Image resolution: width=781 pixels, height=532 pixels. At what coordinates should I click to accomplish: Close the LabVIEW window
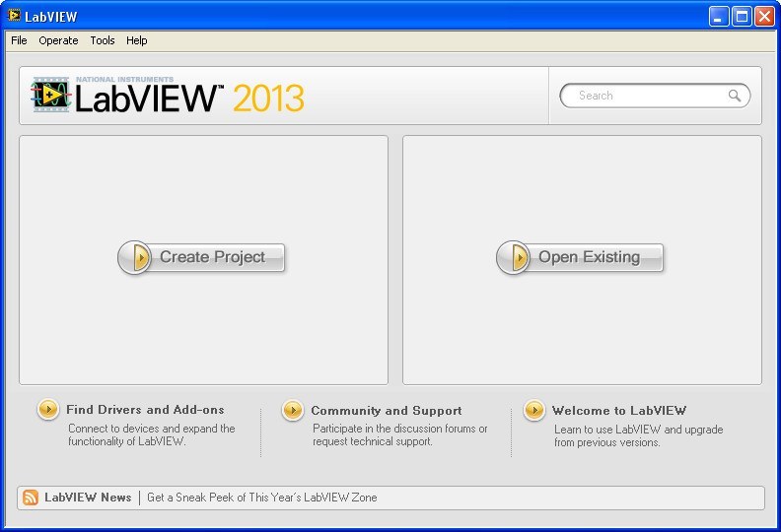click(x=764, y=17)
